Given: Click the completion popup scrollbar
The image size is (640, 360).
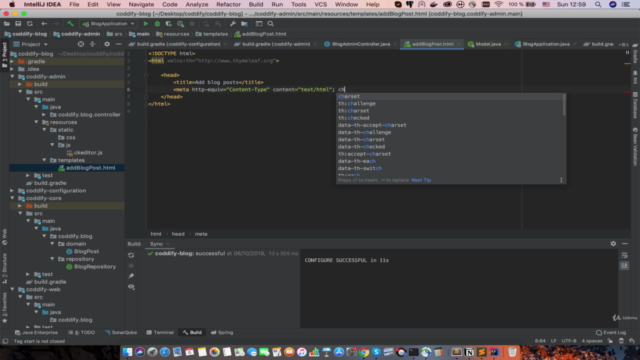Looking at the screenshot, I should click(x=564, y=104).
